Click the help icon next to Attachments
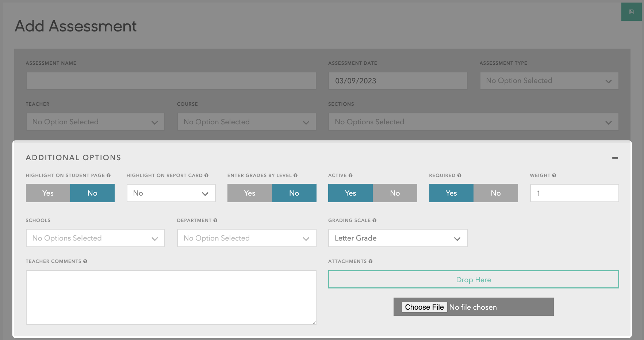This screenshot has height=340, width=644. point(371,261)
